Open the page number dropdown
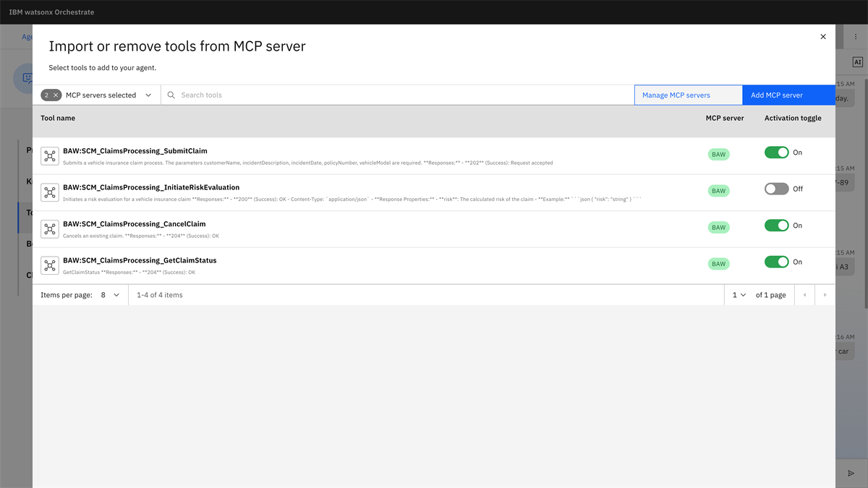 point(739,295)
